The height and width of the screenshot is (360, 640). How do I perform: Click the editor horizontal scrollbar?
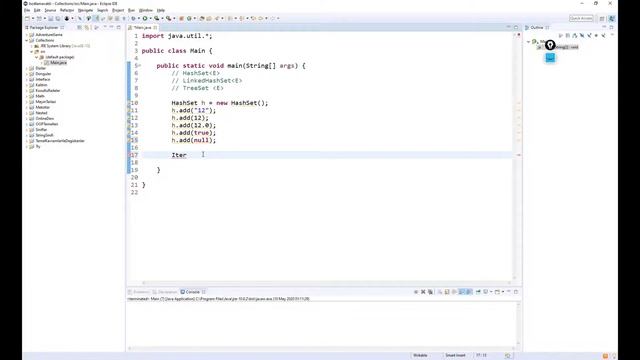tap(327, 282)
